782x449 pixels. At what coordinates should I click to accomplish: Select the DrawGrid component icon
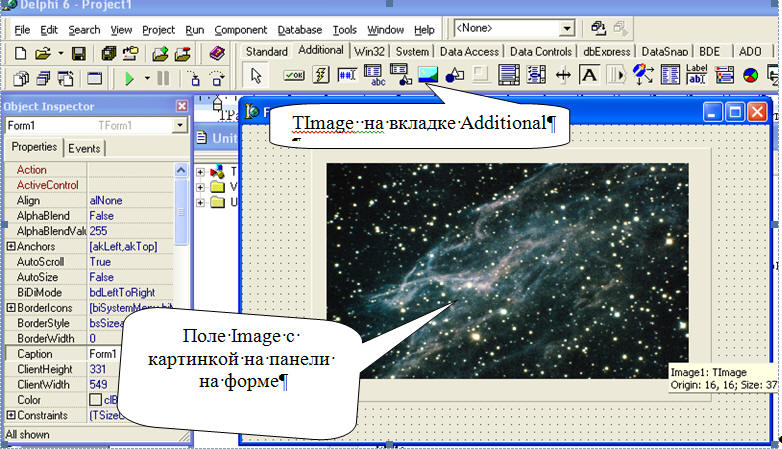tap(400, 74)
